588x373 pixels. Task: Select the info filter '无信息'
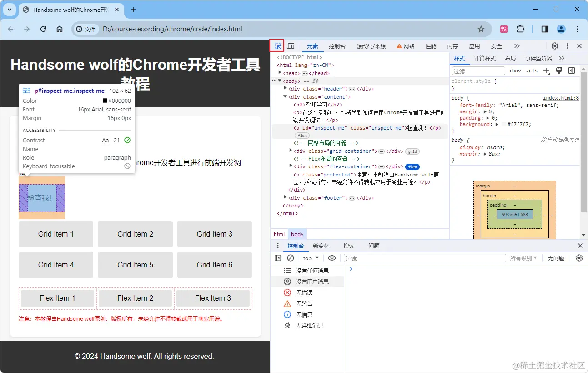click(x=307, y=314)
